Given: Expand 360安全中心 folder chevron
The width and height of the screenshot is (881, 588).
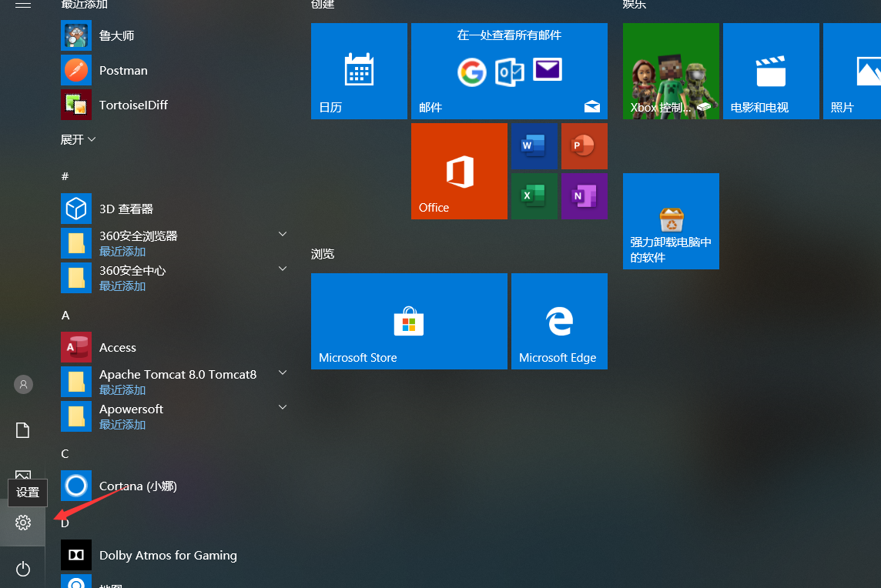Looking at the screenshot, I should (x=283, y=269).
